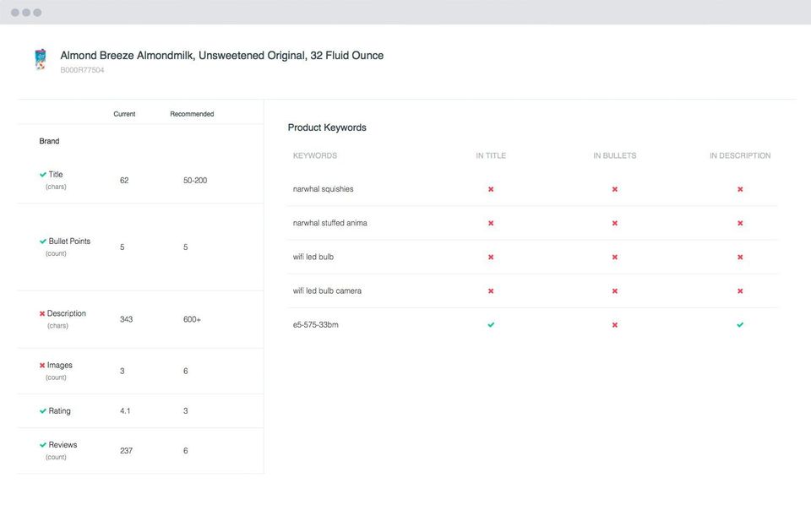Click In Title green check for e5-575-33bm
This screenshot has height=532, width=811.
pyautogui.click(x=491, y=324)
